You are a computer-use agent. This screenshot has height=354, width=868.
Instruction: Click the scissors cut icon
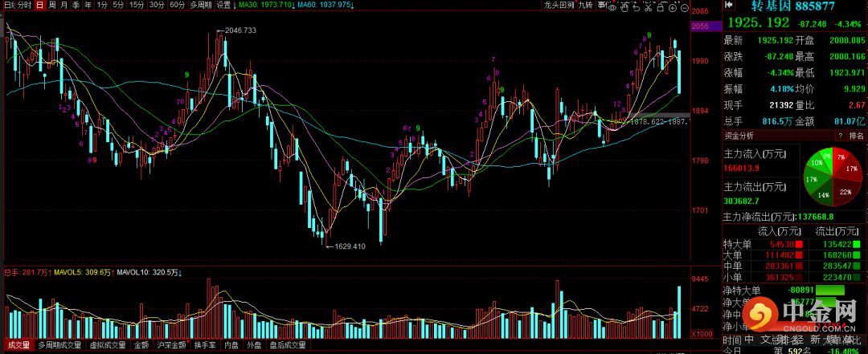649,8
